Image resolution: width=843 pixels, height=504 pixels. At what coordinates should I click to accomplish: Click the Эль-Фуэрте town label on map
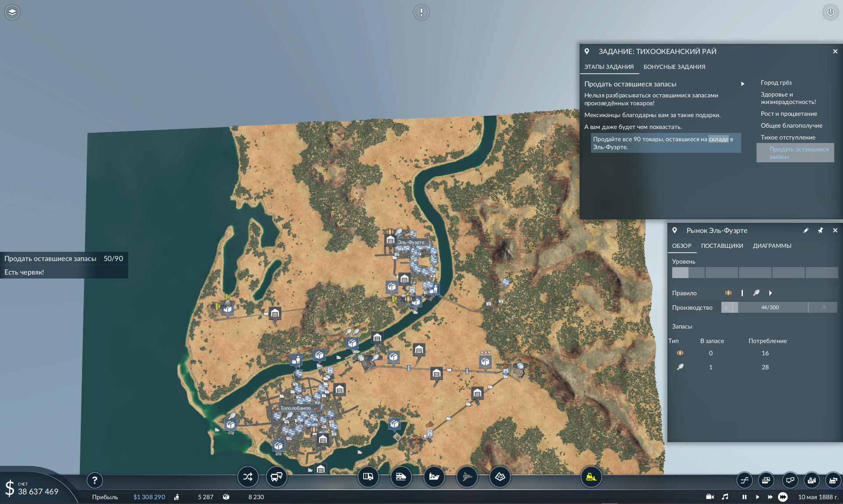[x=411, y=242]
